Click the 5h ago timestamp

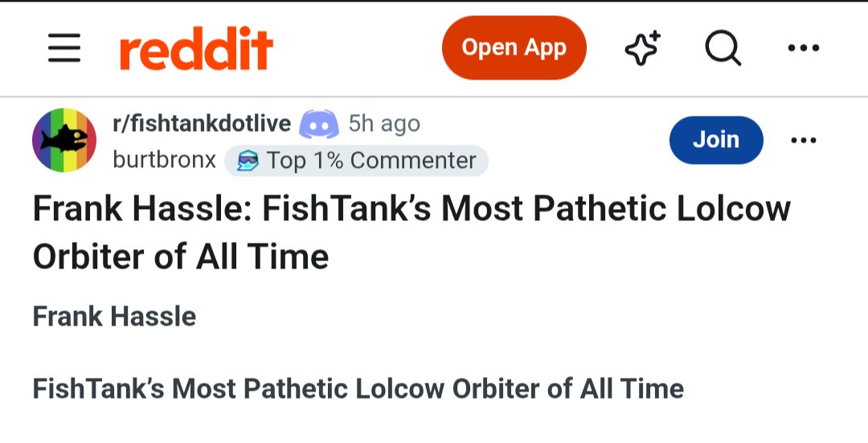(384, 124)
